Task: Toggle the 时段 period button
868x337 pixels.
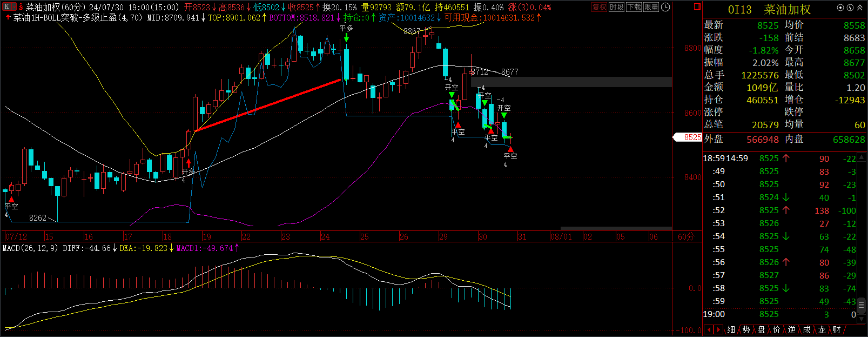Action: (616, 7)
